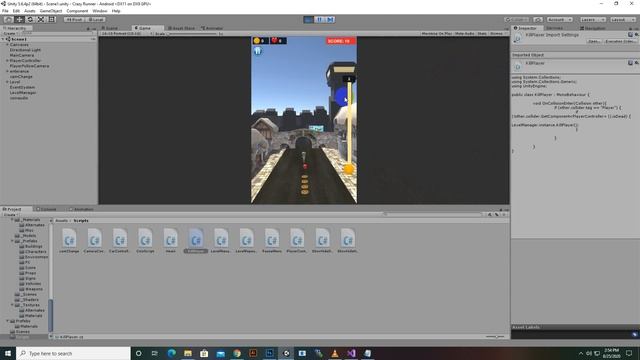Pause the running game

pyautogui.click(x=320, y=19)
